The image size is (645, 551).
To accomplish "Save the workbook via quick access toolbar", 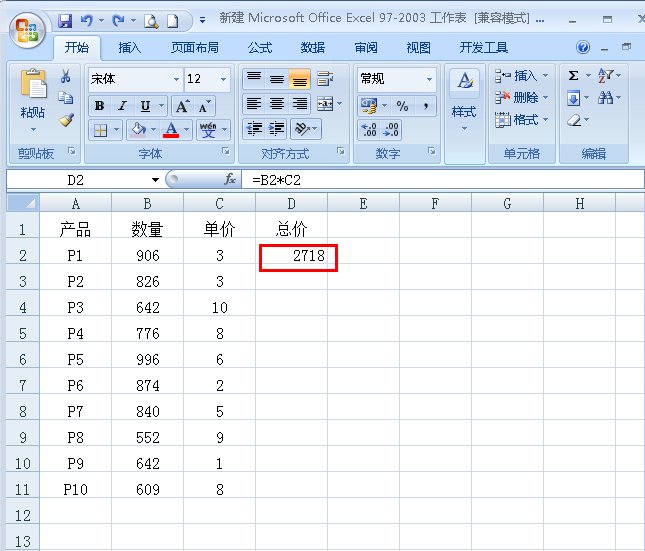I will [65, 20].
